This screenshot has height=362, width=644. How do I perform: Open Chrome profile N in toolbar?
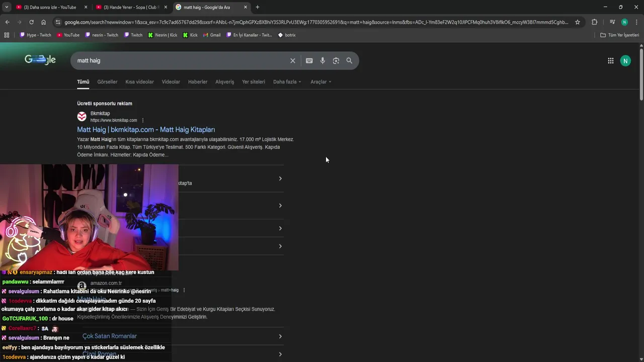(624, 22)
